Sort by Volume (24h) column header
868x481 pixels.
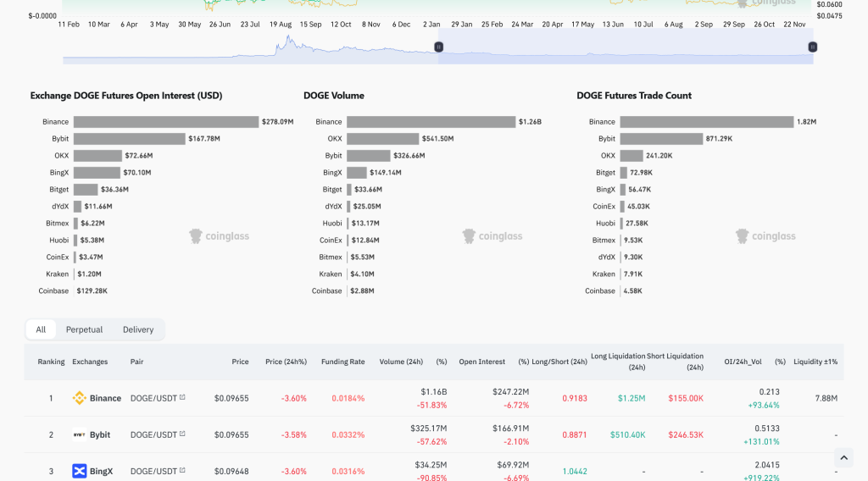click(x=401, y=362)
